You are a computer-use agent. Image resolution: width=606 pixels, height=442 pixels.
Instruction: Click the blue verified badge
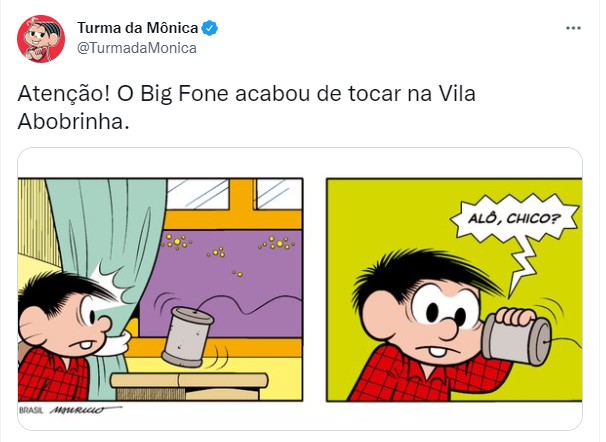(x=210, y=28)
